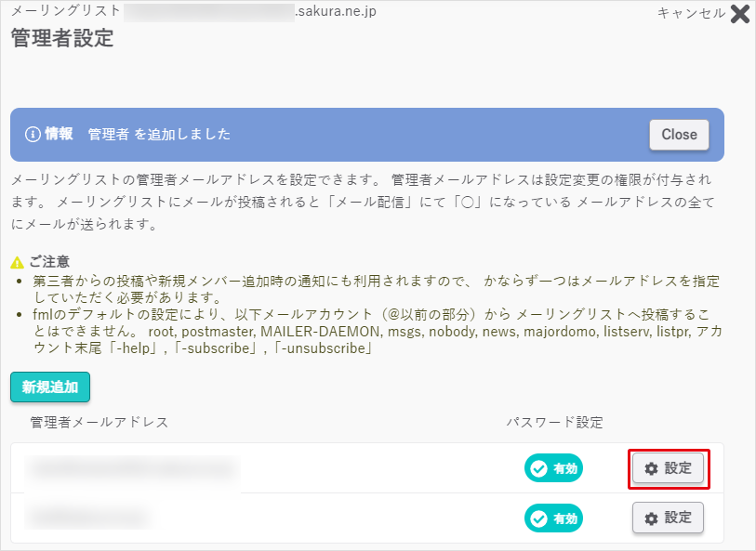Click the 管理者 を追加しました banner message
This screenshot has width=756, height=551.
point(159,135)
